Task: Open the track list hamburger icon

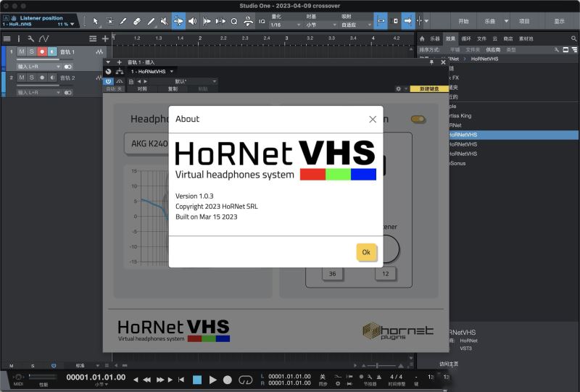Action: (7, 38)
